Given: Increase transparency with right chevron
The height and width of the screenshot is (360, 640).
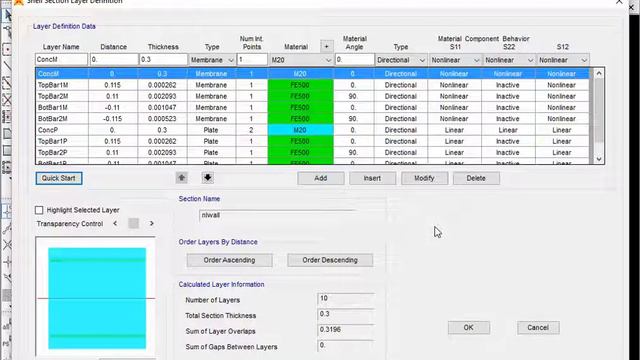Looking at the screenshot, I should [151, 224].
